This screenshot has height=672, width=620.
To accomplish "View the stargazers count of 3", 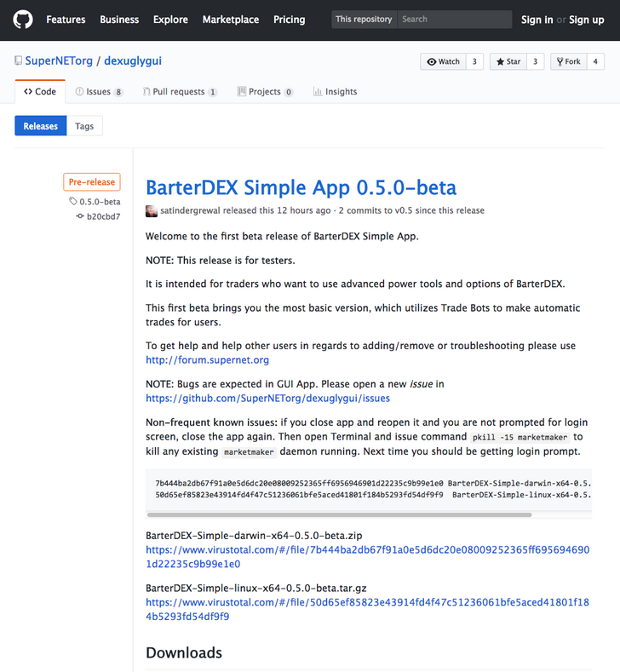I will pos(535,61).
